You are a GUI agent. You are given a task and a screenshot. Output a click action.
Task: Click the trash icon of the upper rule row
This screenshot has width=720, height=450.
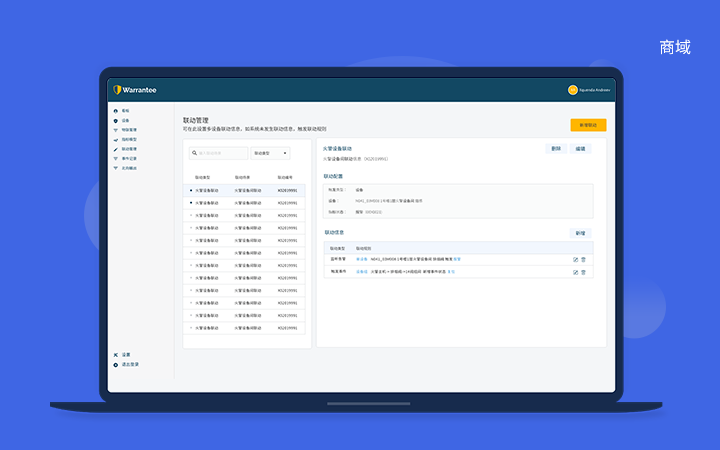584,259
